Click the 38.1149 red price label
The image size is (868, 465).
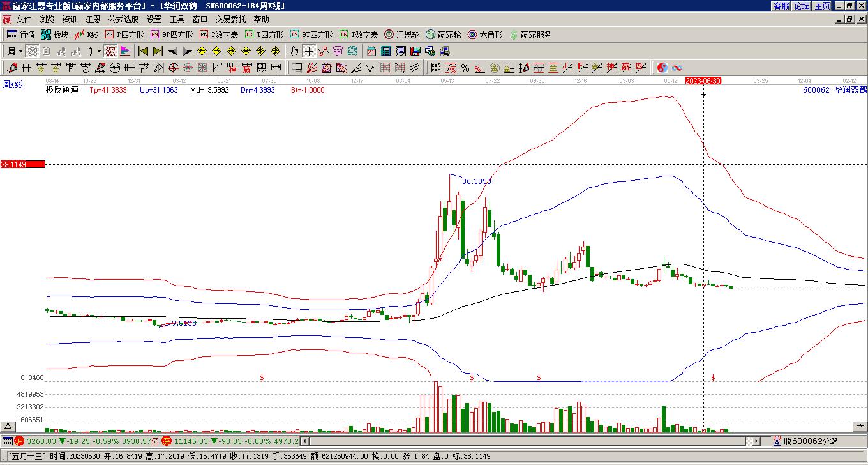(x=23, y=164)
